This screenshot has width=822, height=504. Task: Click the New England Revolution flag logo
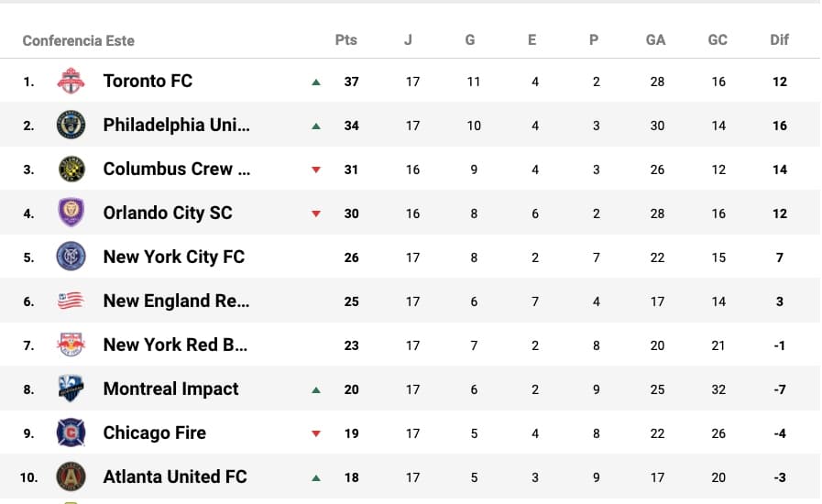click(x=71, y=301)
